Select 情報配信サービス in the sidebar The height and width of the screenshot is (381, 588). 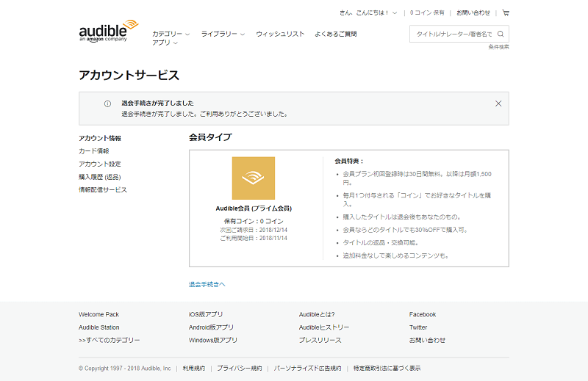103,190
